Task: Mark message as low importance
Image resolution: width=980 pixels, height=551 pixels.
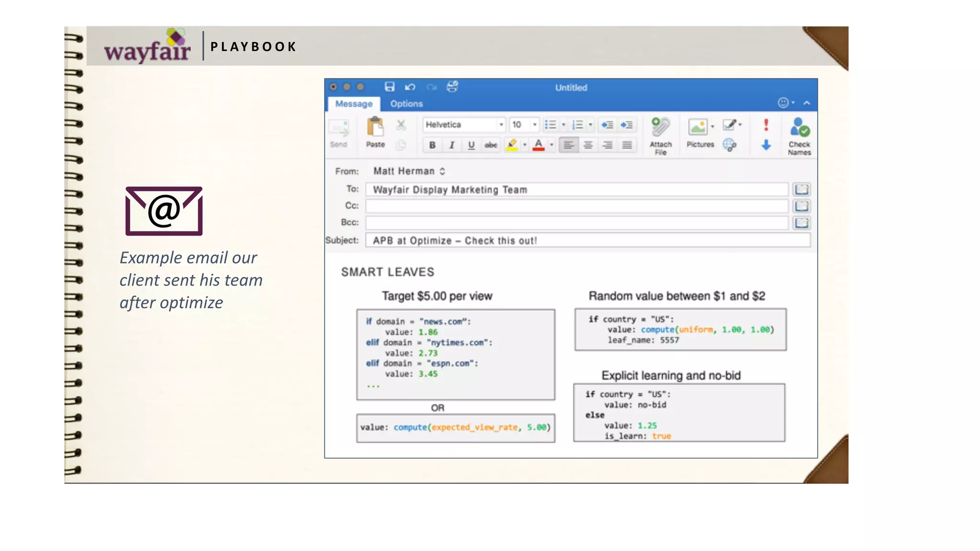Action: point(766,145)
